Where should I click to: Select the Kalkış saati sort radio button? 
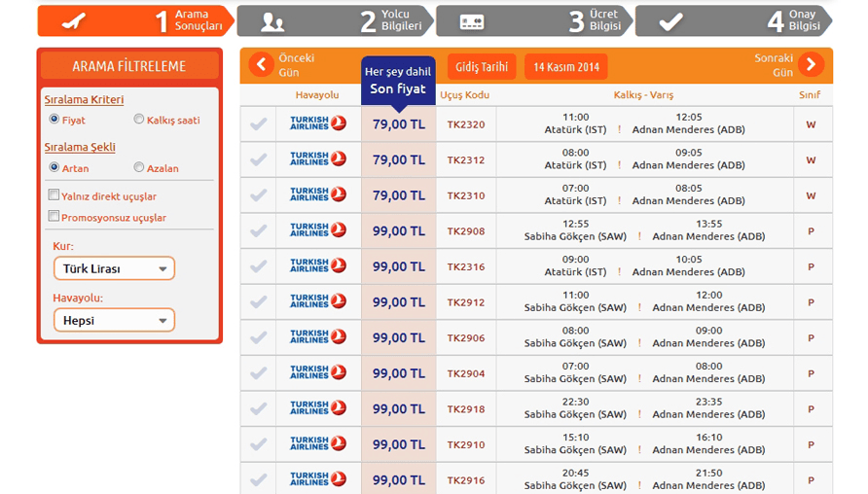coord(139,120)
